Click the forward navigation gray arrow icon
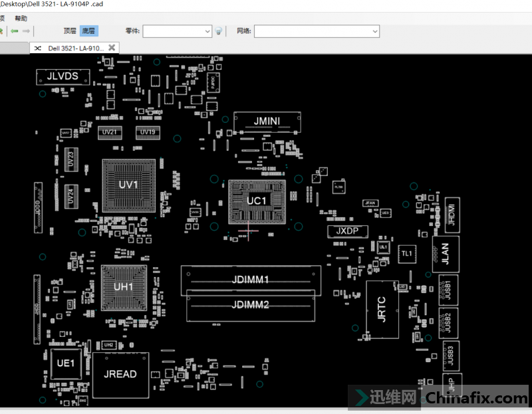 click(x=26, y=31)
